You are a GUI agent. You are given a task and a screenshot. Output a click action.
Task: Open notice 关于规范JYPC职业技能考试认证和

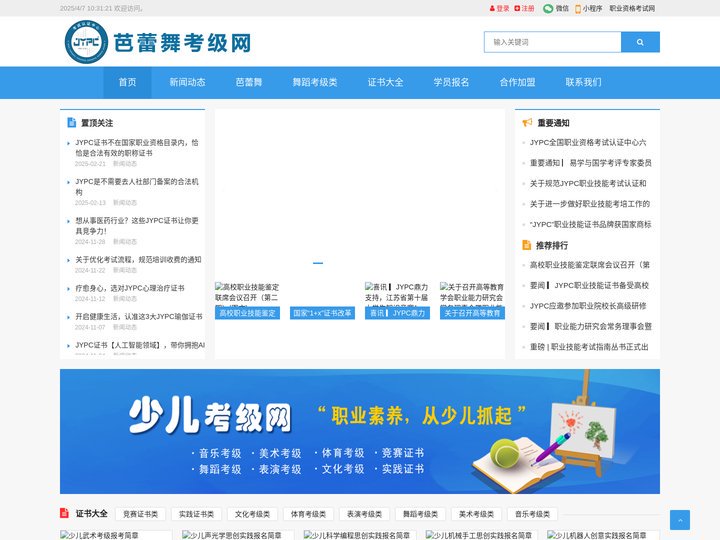click(x=588, y=183)
